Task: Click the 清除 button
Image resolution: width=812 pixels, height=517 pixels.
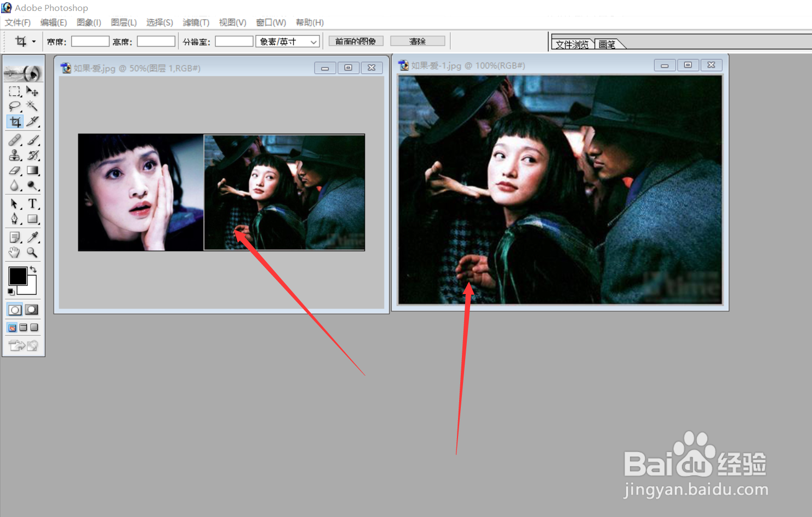Action: 418,41
